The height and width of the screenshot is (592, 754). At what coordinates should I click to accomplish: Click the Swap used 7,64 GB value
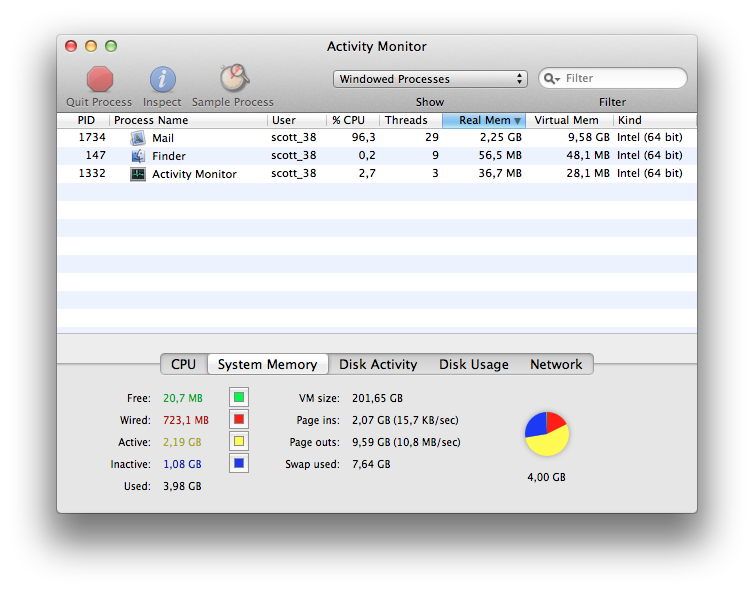tap(371, 464)
